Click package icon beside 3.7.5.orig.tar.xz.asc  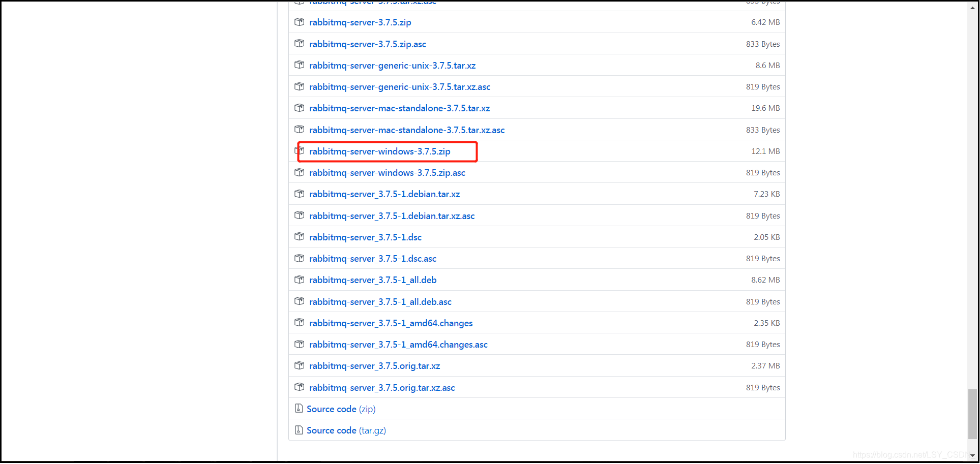(x=300, y=387)
